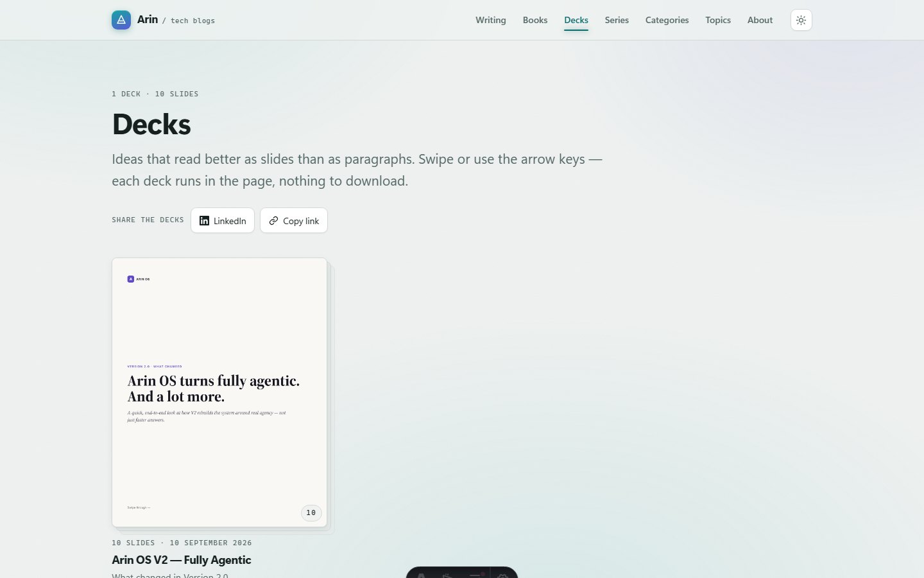
Task: Visit the About page
Action: [x=760, y=20]
